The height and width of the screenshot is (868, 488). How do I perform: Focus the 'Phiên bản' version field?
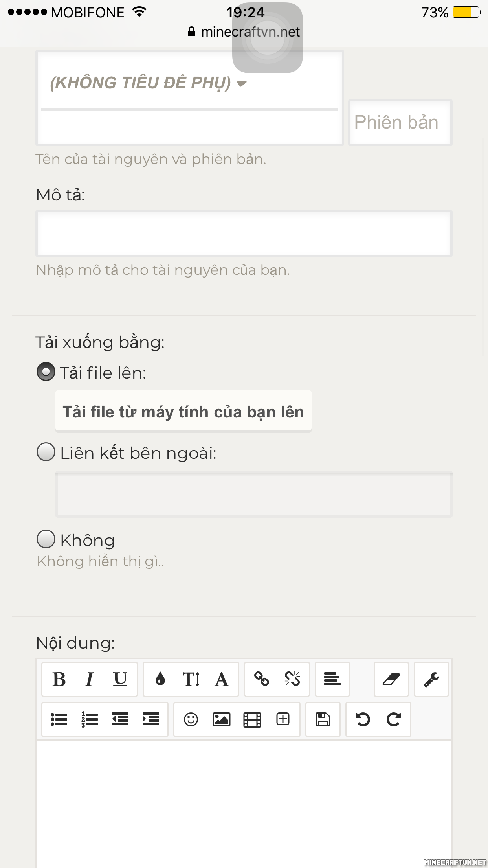[400, 122]
